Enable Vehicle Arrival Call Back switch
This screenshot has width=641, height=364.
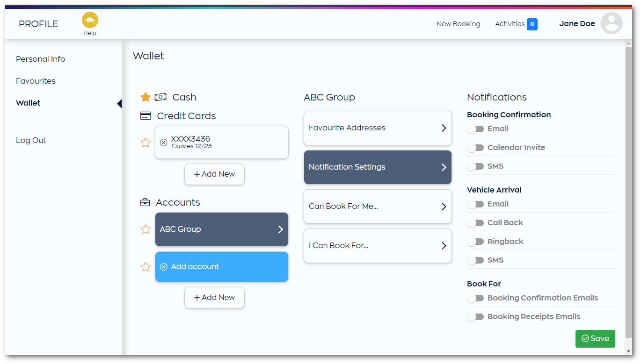click(x=475, y=223)
